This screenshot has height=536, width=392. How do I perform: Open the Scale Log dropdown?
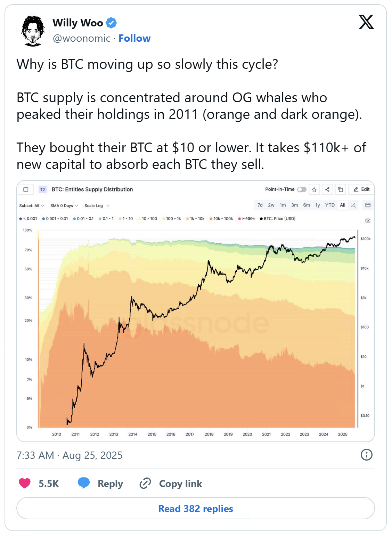coord(97,206)
